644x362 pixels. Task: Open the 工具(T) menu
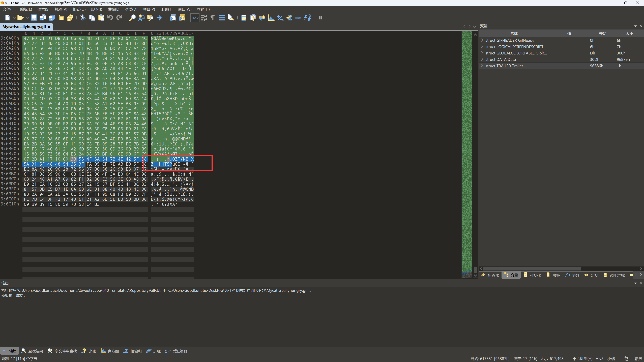(x=166, y=9)
